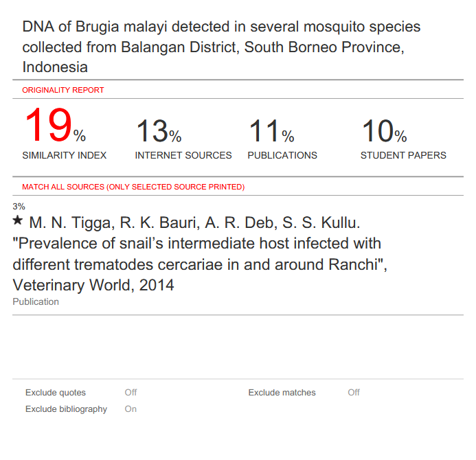476x460 pixels.
Task: Click the STUDENT PAPERS label
Action: coord(403,155)
